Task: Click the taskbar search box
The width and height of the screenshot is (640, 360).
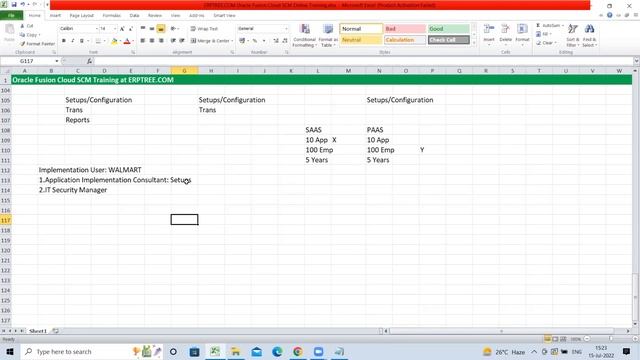Action: pos(91,351)
